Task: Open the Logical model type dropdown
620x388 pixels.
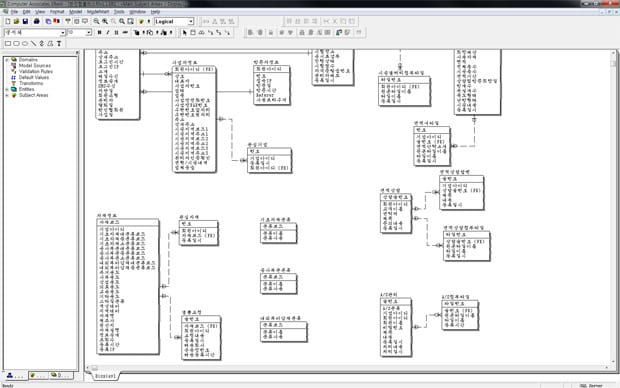Action: (191, 21)
